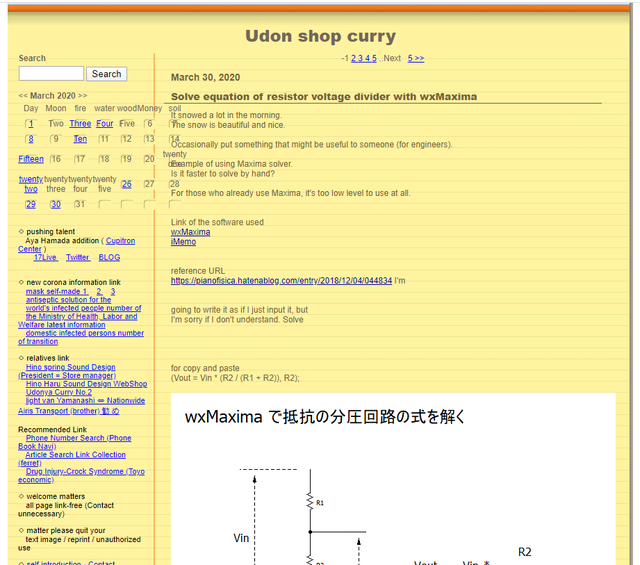Go to pagination page 2

click(x=353, y=58)
